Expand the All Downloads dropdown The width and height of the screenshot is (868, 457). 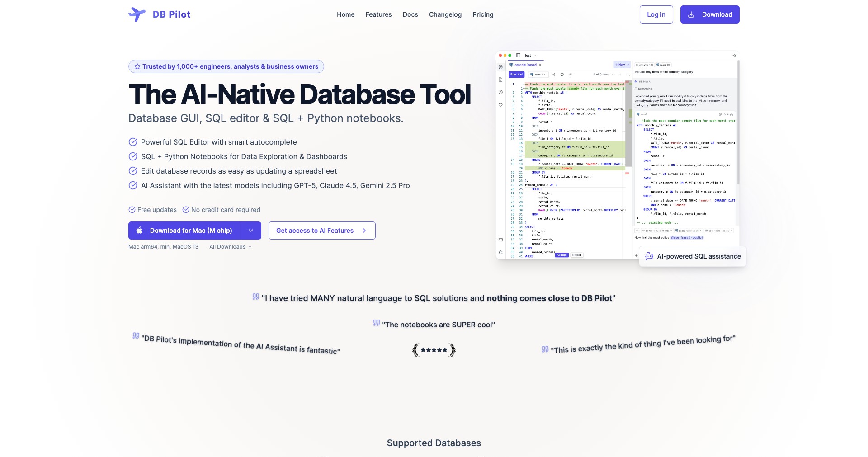[x=231, y=247]
